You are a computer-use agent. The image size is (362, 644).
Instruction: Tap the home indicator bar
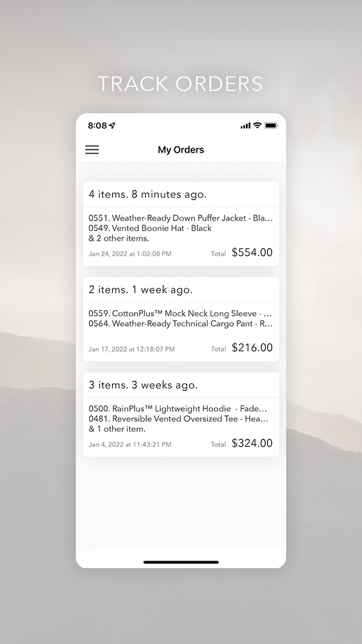(181, 562)
